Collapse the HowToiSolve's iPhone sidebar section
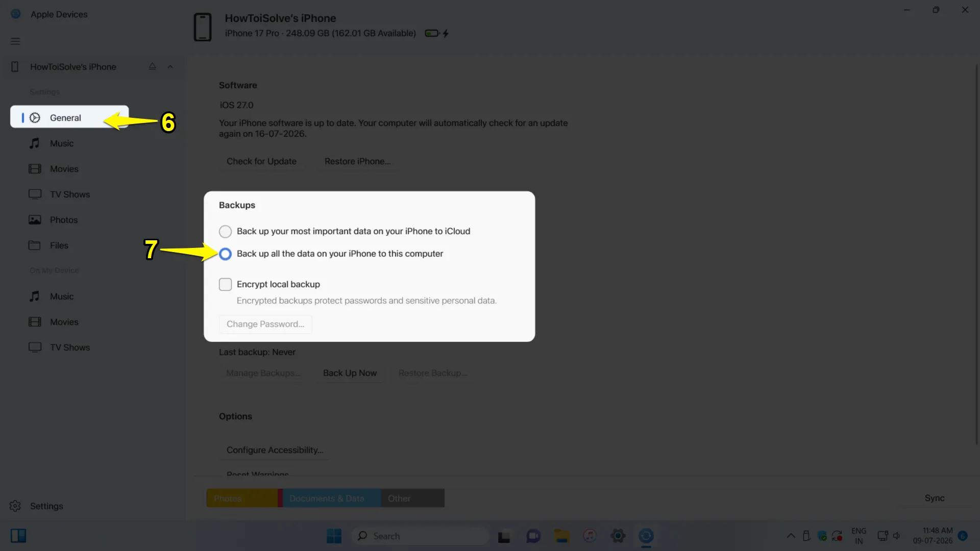The height and width of the screenshot is (551, 980). pos(170,67)
